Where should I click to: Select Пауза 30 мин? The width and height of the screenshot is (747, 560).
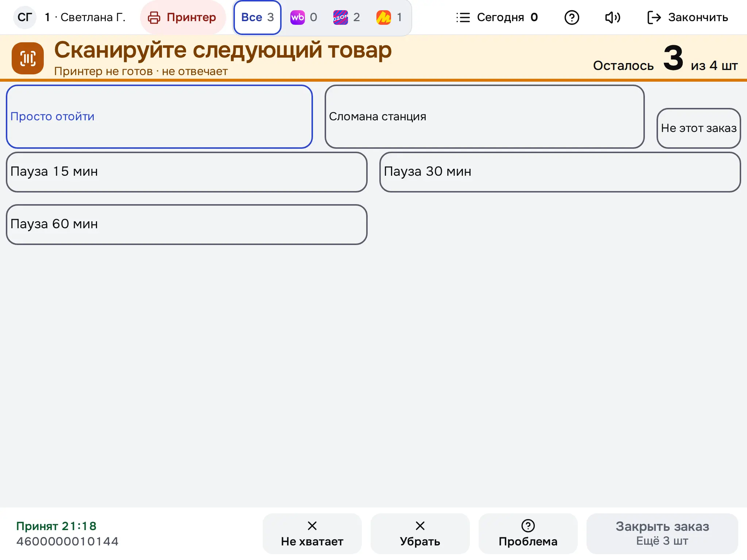[x=560, y=172]
